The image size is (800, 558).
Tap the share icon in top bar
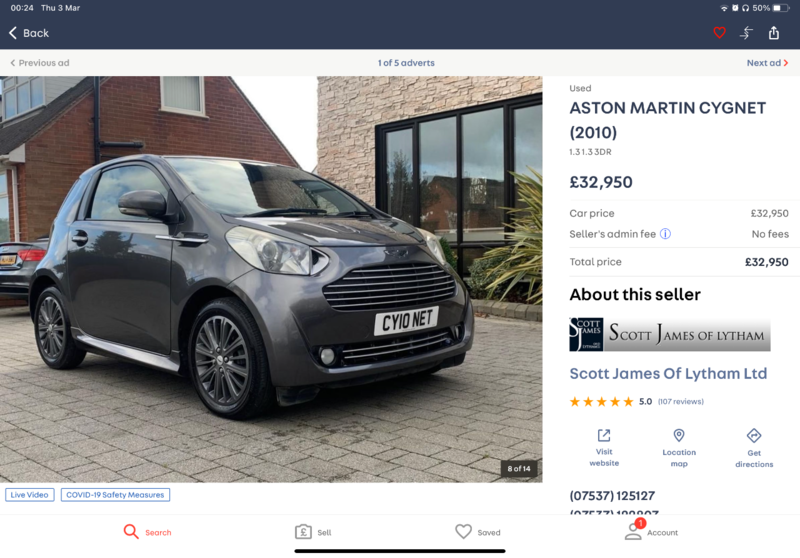(774, 33)
